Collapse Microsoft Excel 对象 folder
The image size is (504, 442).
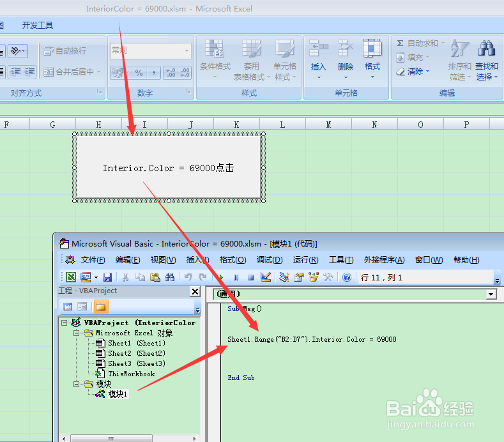tap(76, 333)
